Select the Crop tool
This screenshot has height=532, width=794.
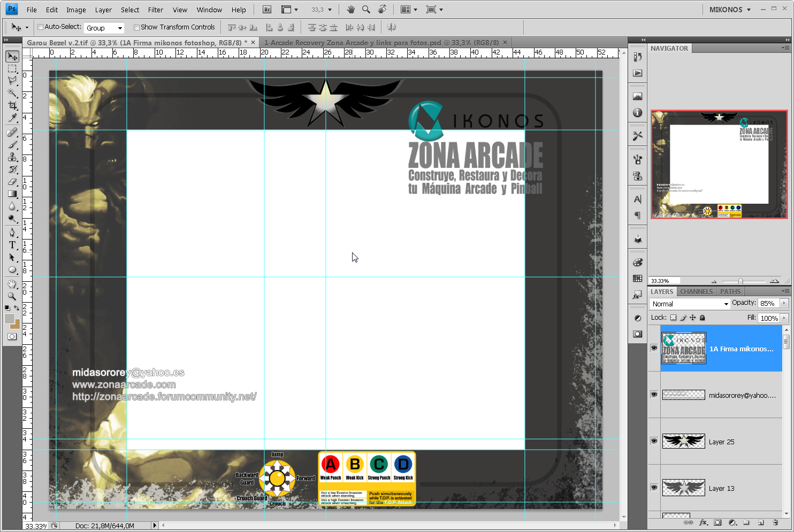(12, 106)
